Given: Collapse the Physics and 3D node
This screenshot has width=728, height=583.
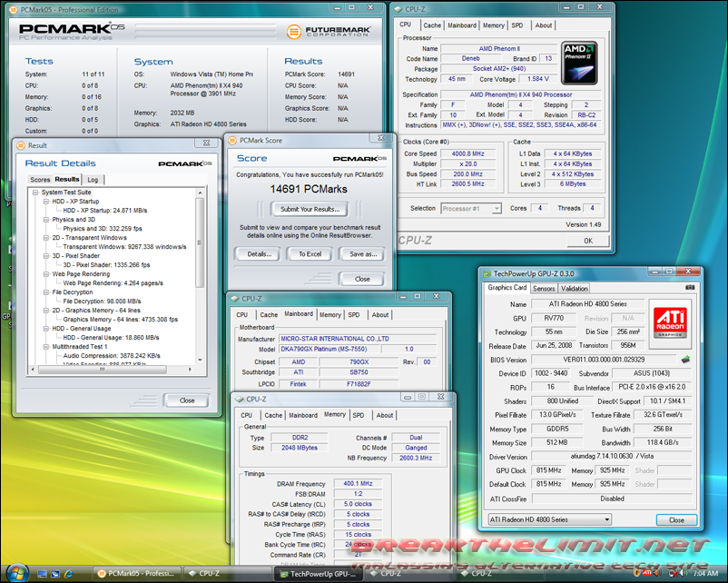Looking at the screenshot, I should 46,220.
